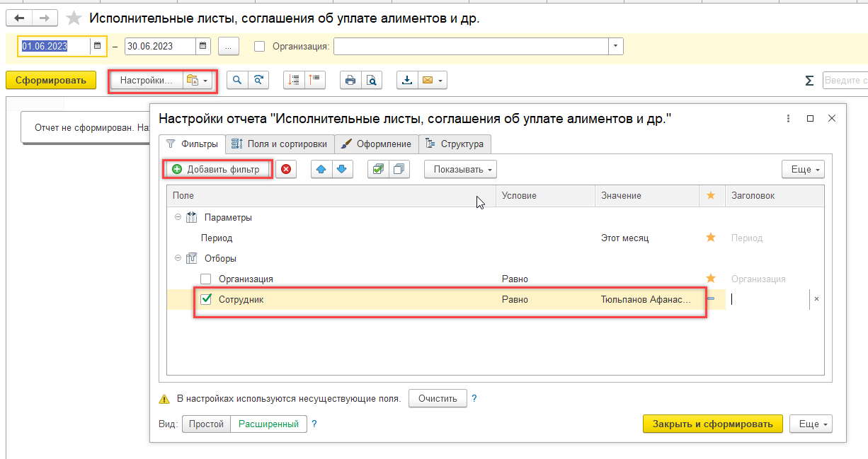Open Еще menu at dialog bottom

tap(811, 424)
